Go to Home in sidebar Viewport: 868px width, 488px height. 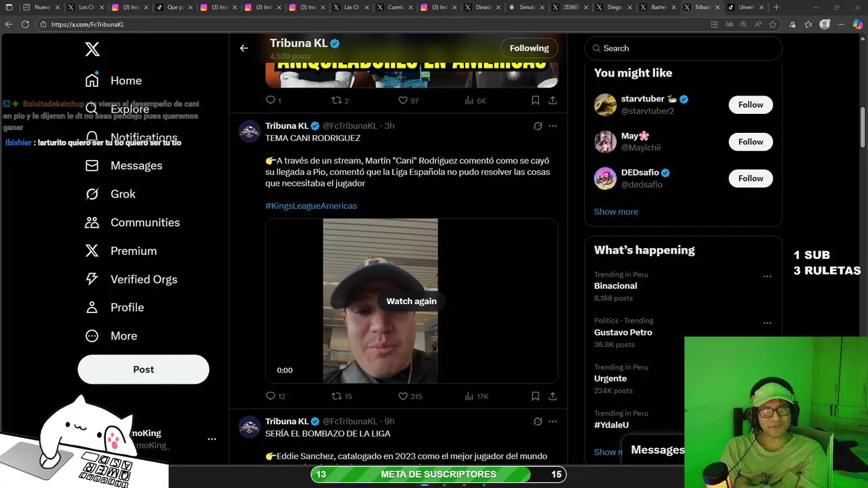click(113, 81)
